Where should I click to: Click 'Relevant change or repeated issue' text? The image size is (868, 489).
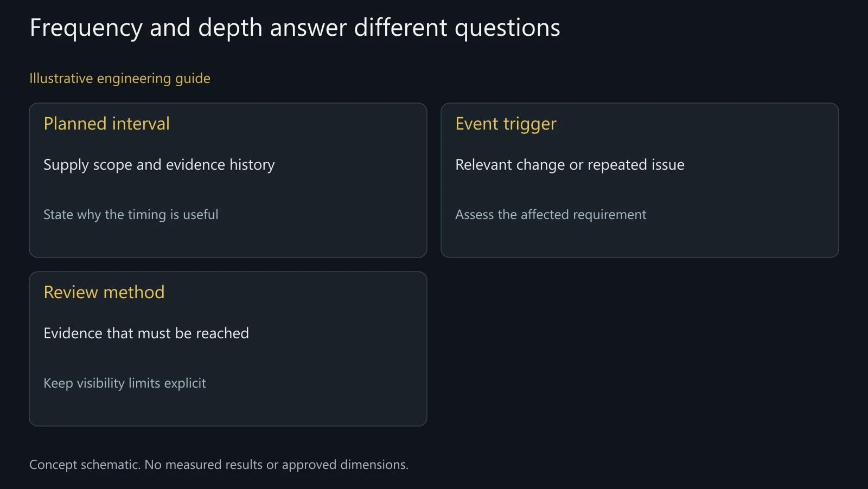[x=570, y=165]
